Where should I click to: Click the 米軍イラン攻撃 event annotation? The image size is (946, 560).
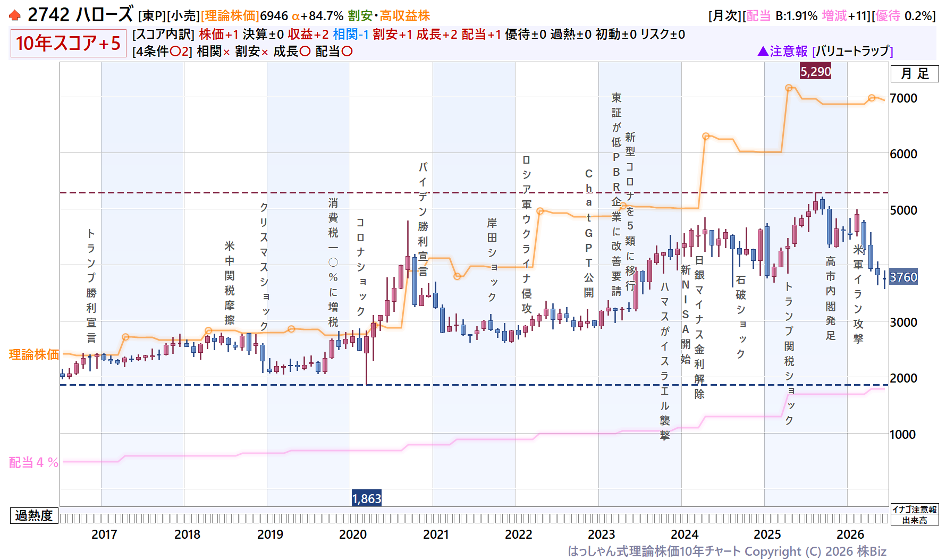coord(858,294)
